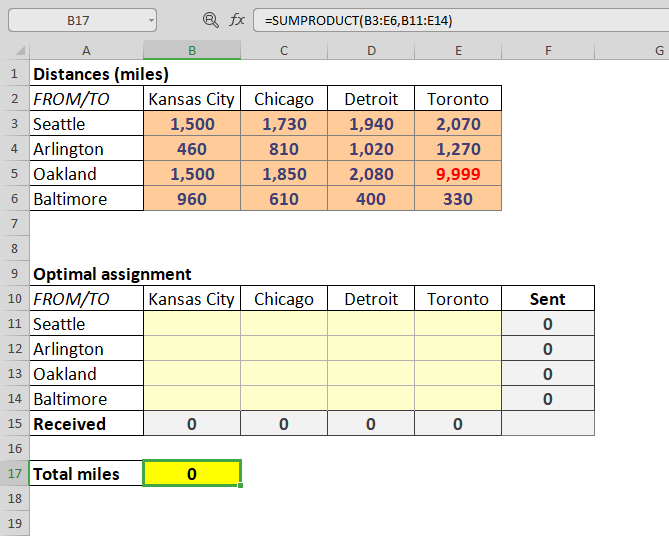Click the zoom magnifier icon beside formula bar
The width and height of the screenshot is (669, 536).
pos(210,19)
